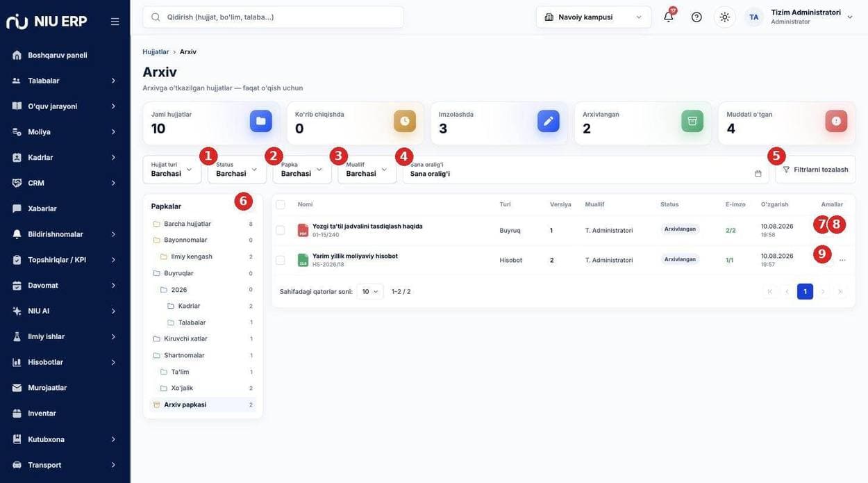868x483 pixels.
Task: Open the help question mark icon
Action: click(696, 17)
